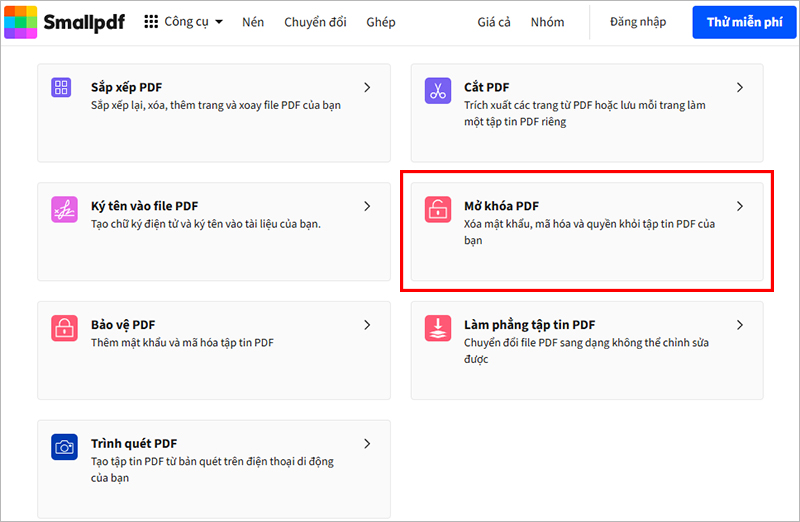Viewport: 800px width, 522px height.
Task: Click the Cắt PDF scissors icon
Action: point(438,90)
